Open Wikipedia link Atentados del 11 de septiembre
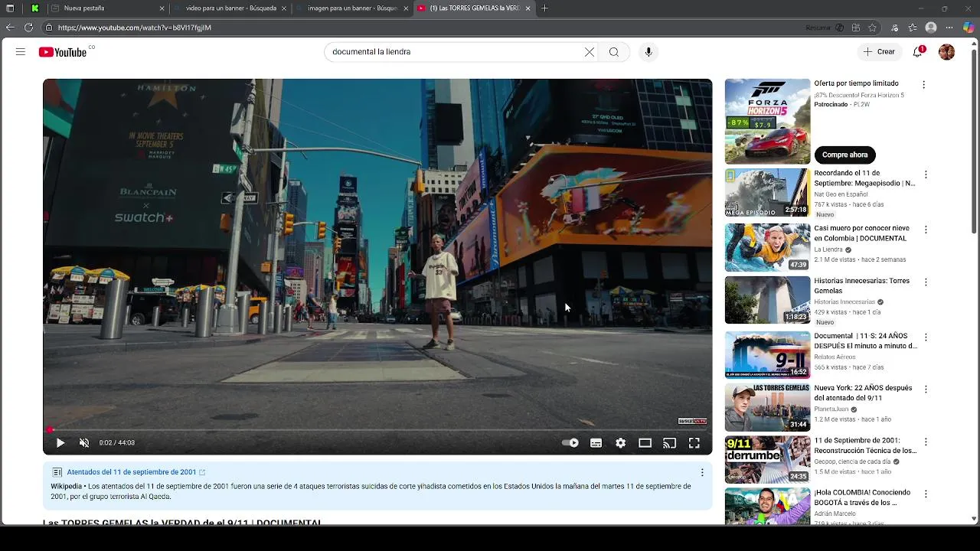Viewport: 980px width, 551px height. click(132, 472)
